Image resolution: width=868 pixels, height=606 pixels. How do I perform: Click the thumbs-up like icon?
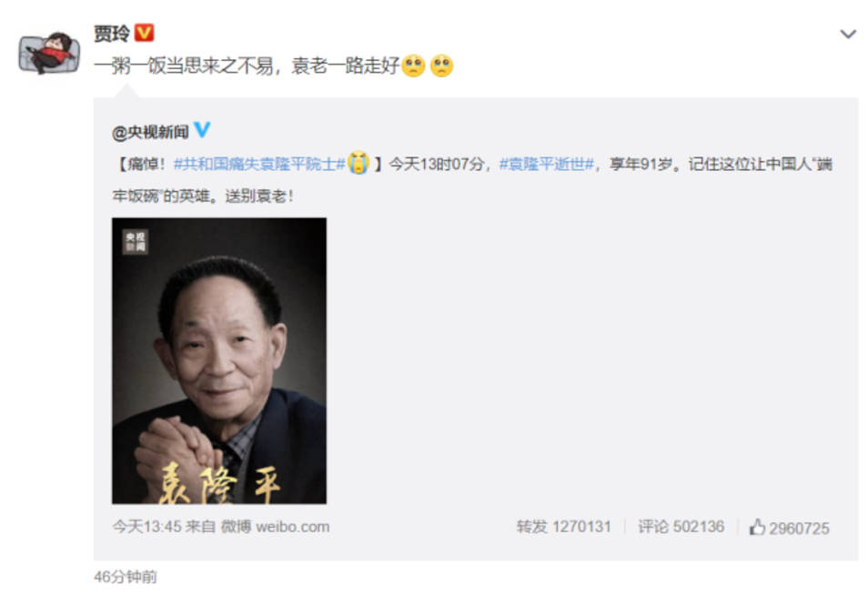757,527
